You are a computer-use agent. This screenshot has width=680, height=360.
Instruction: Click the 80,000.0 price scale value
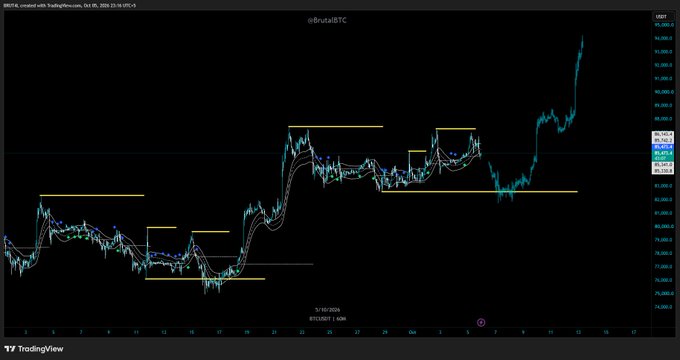pos(664,226)
